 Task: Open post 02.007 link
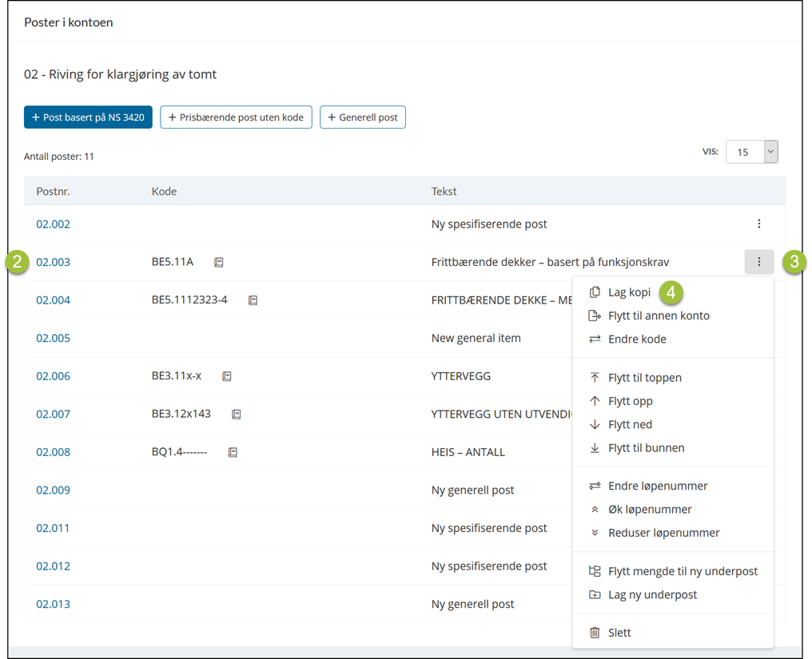click(x=53, y=414)
